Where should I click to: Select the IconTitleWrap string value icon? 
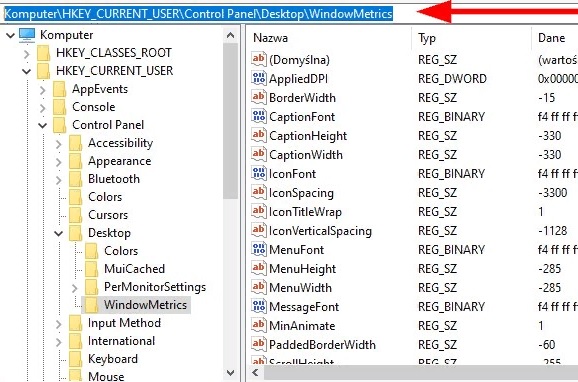pyautogui.click(x=259, y=211)
